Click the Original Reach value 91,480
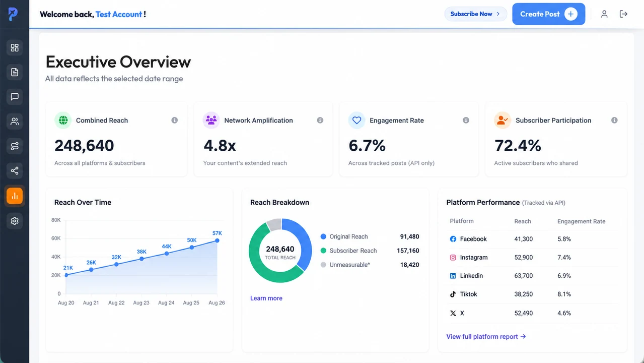 click(409, 236)
